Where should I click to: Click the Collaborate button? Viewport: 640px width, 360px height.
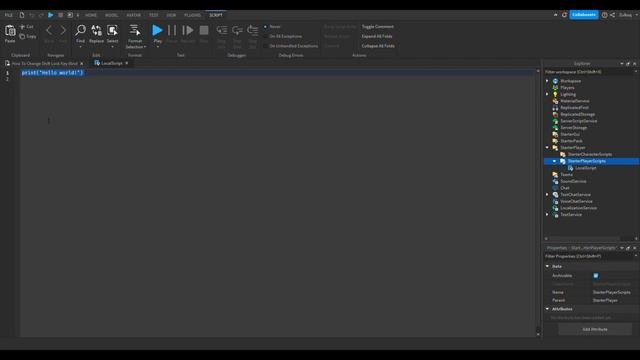pyautogui.click(x=584, y=15)
